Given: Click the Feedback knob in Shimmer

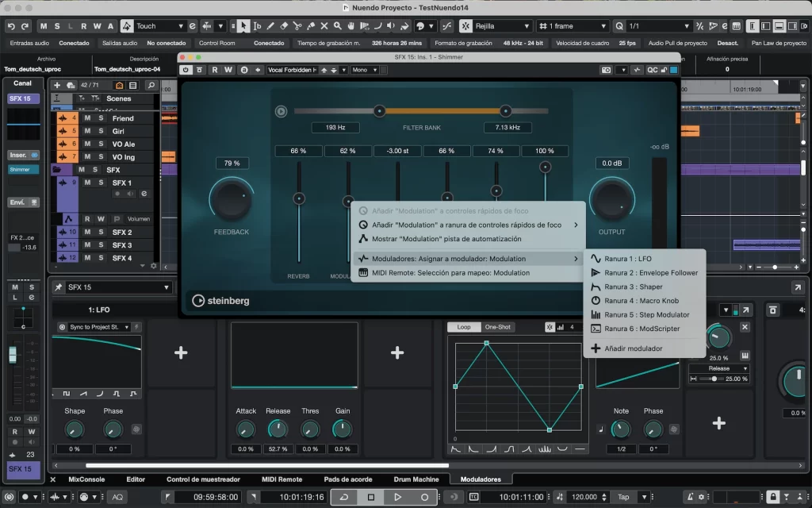Looking at the screenshot, I should [231, 198].
